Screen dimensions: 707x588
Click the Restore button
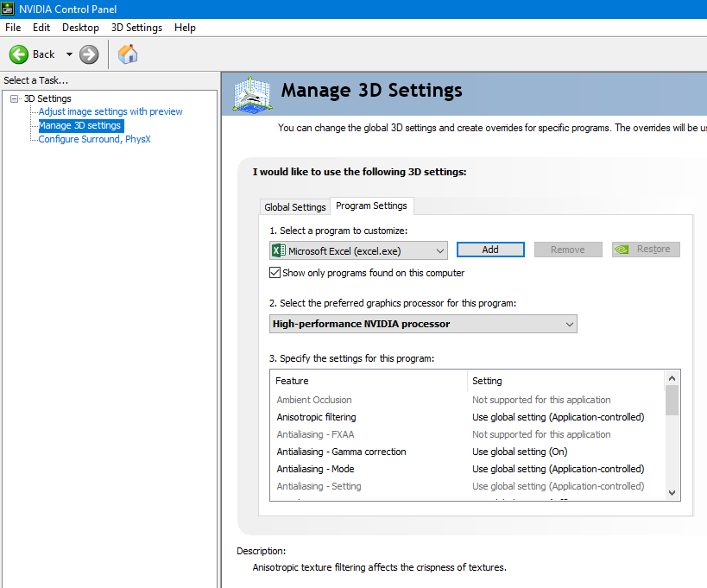(x=645, y=250)
